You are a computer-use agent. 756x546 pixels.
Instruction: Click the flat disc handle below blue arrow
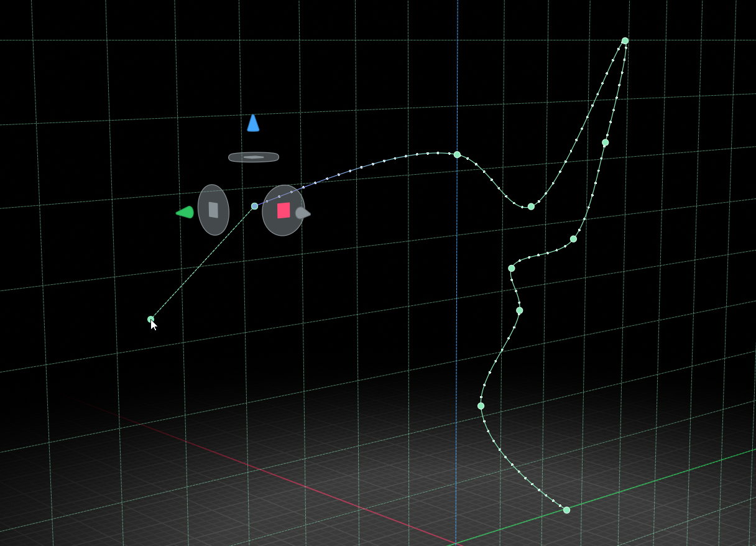click(x=254, y=157)
